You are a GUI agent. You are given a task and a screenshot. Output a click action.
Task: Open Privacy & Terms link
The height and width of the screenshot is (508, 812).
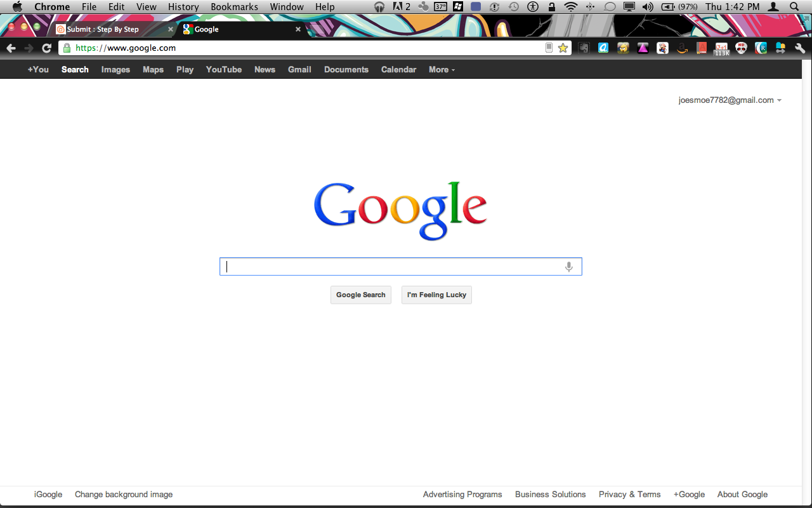coord(629,495)
